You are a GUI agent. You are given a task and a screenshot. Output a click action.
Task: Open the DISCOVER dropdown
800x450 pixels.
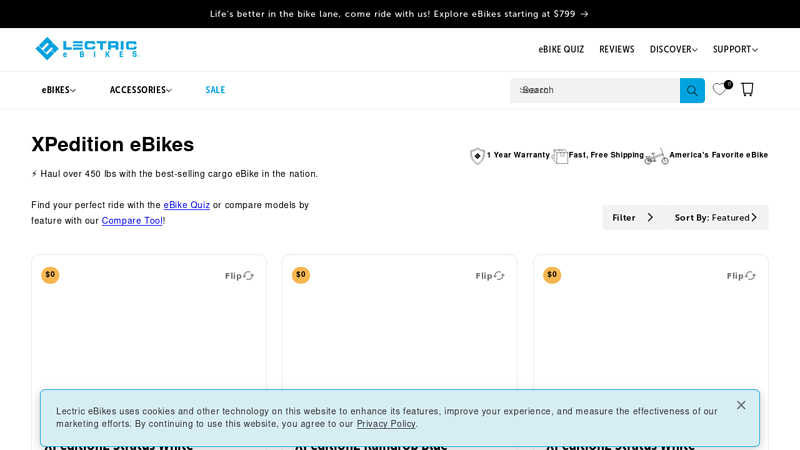(x=673, y=49)
